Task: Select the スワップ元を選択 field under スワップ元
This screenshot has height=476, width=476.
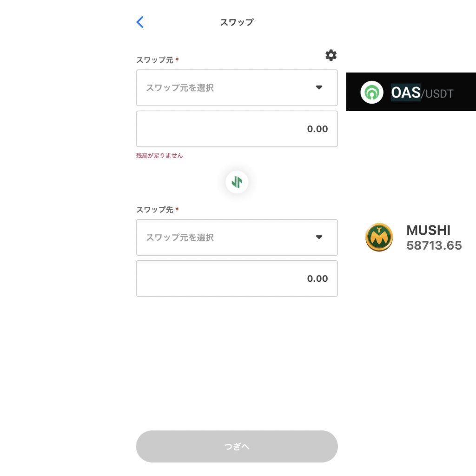Action: pos(237,88)
